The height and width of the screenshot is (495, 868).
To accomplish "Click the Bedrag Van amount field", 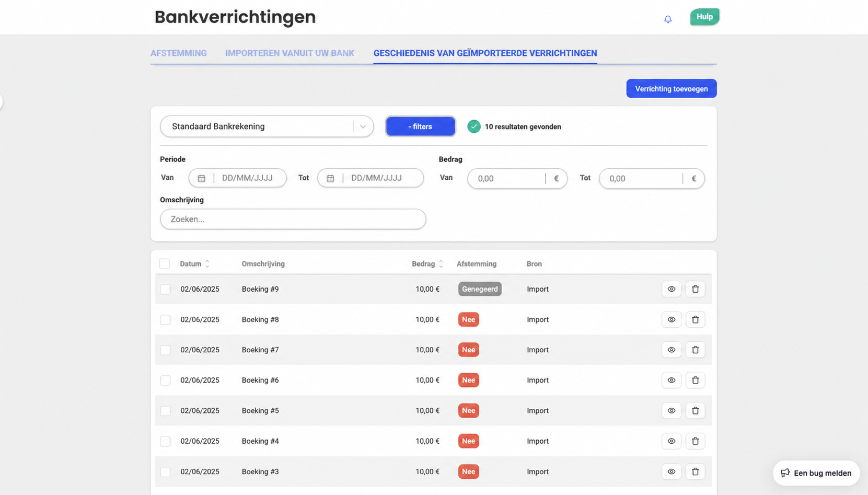I will pos(517,179).
